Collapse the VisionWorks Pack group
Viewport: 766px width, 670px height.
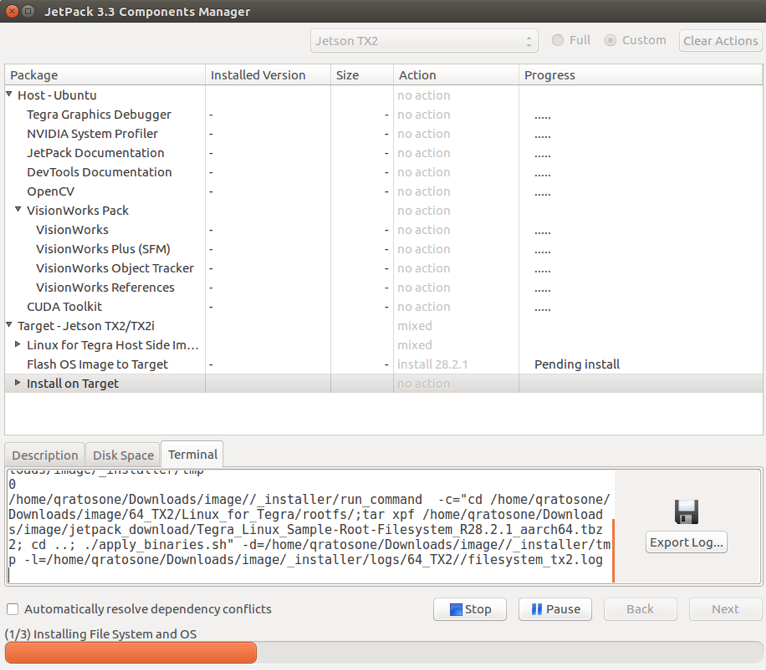coord(19,210)
